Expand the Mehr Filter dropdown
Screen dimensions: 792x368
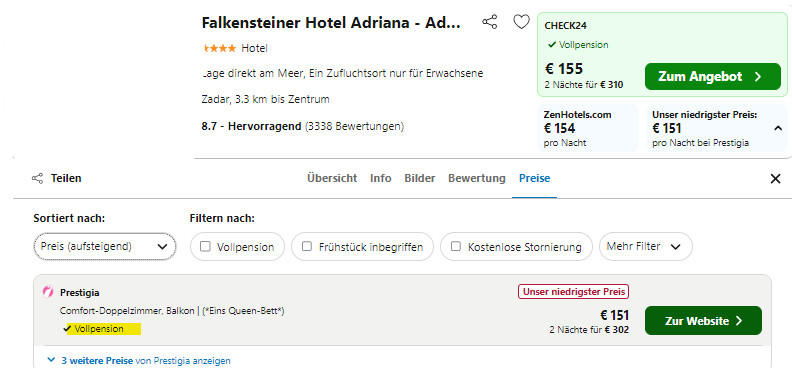pos(646,247)
